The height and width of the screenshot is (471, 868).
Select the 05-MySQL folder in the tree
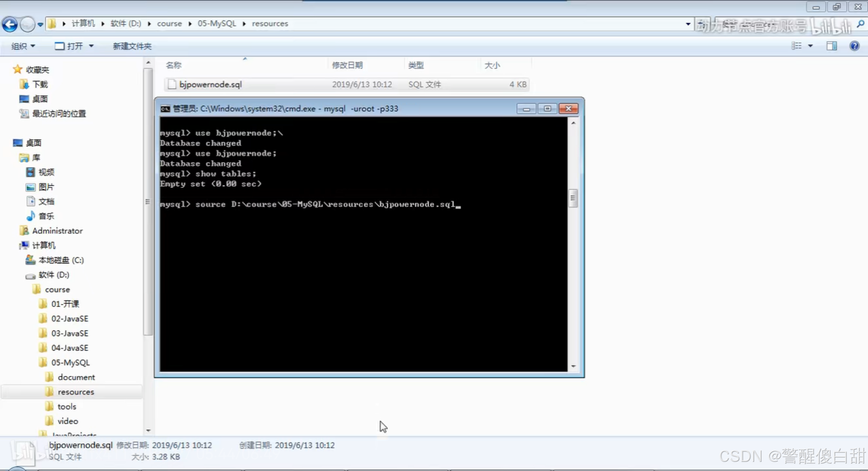[x=70, y=362]
